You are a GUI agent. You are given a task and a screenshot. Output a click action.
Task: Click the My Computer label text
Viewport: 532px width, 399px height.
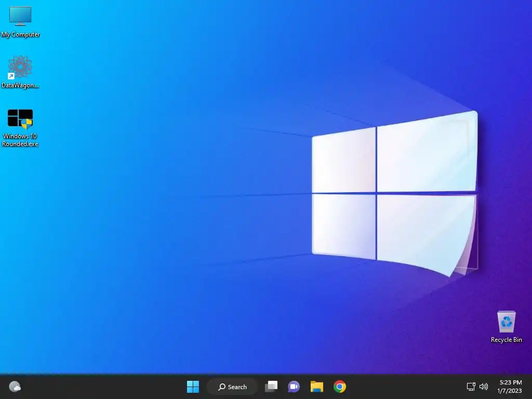coord(20,34)
